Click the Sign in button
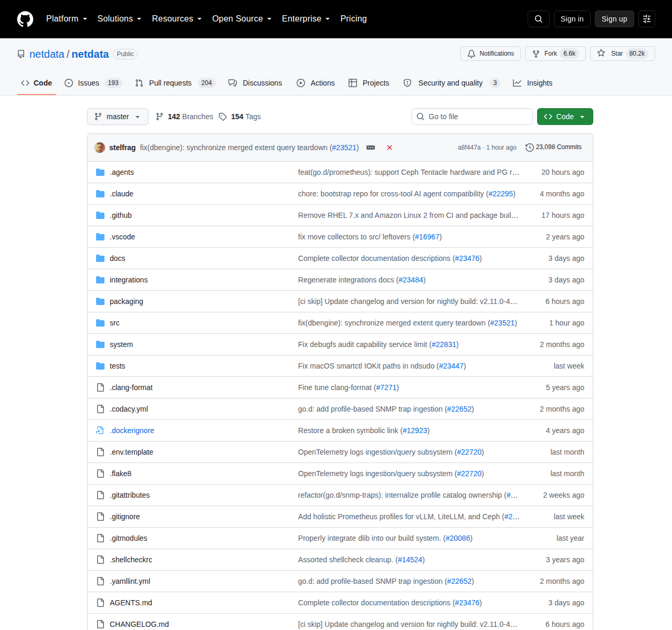The image size is (672, 630). [x=572, y=19]
